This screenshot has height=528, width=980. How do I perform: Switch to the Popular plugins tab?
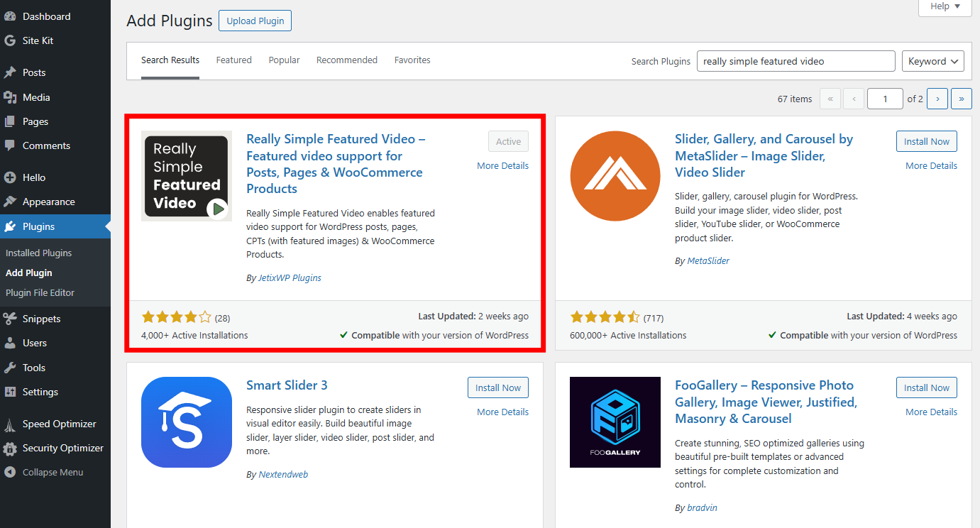284,60
